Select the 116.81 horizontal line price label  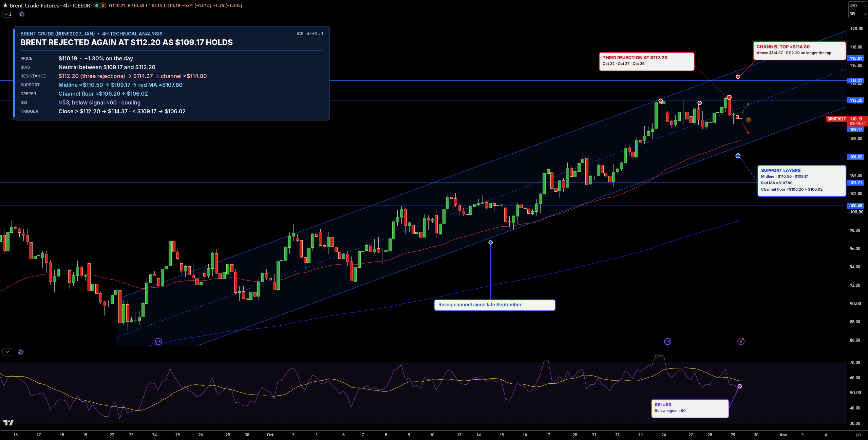(856, 58)
